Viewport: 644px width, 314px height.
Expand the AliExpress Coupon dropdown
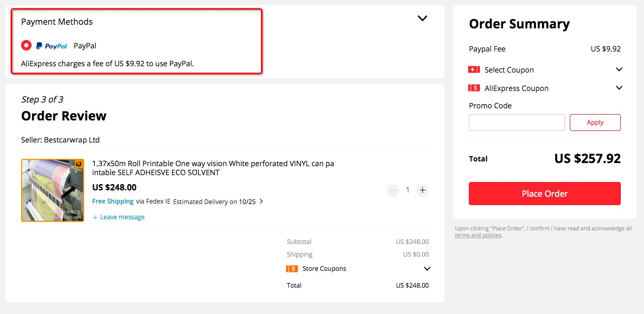(x=619, y=88)
